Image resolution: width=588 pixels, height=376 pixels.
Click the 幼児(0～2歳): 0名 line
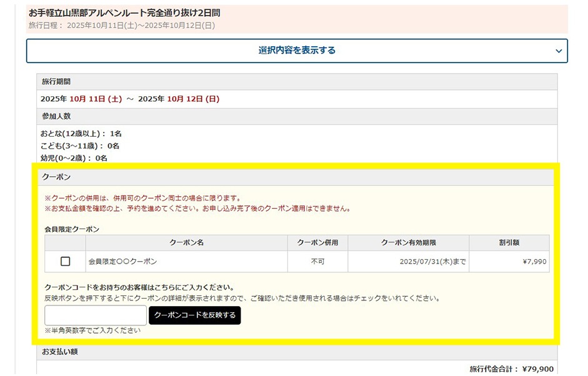pos(74,158)
